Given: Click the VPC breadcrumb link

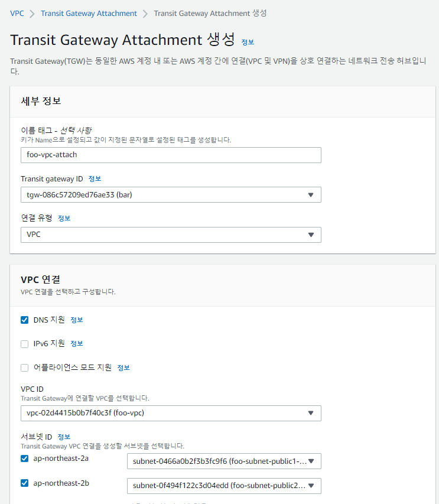Looking at the screenshot, I should [x=17, y=13].
